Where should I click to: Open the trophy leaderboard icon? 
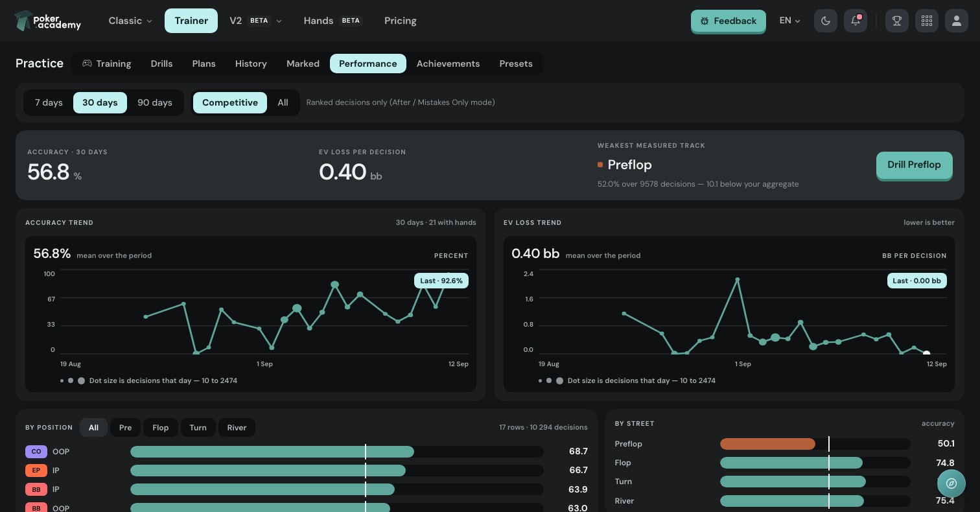pyautogui.click(x=897, y=21)
